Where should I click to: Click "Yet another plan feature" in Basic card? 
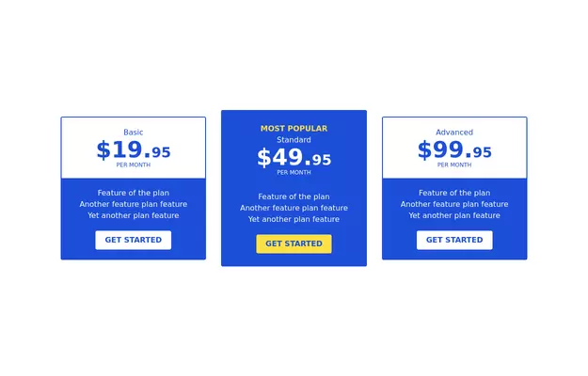(x=133, y=215)
